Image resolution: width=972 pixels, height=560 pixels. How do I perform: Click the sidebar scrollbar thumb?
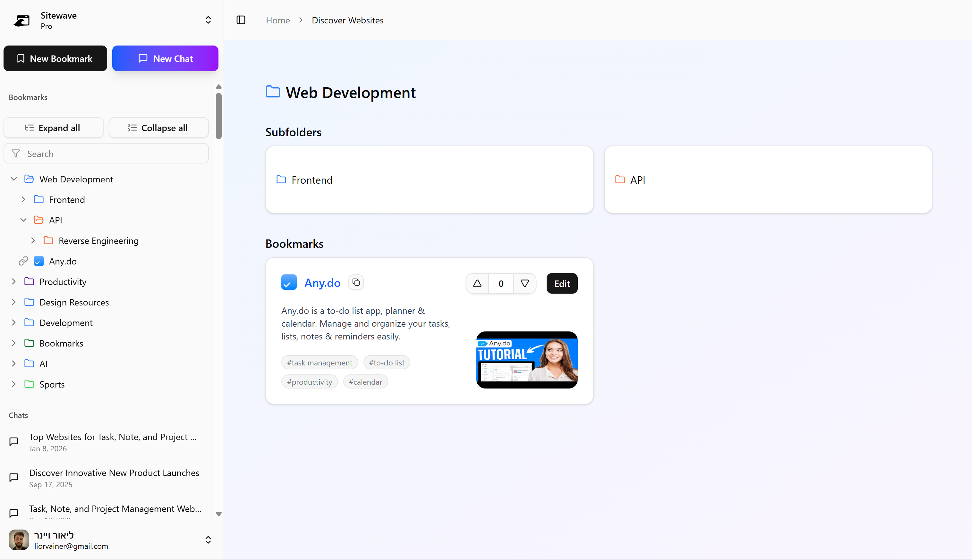(218, 115)
